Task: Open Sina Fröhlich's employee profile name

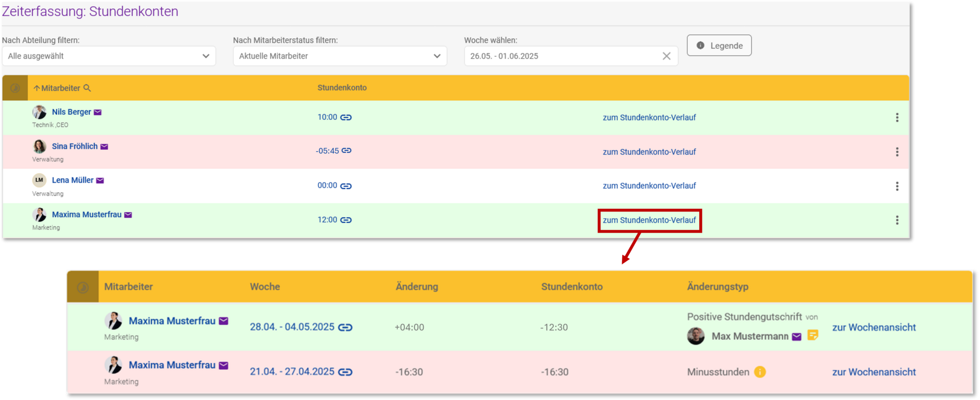Action: [x=75, y=146]
